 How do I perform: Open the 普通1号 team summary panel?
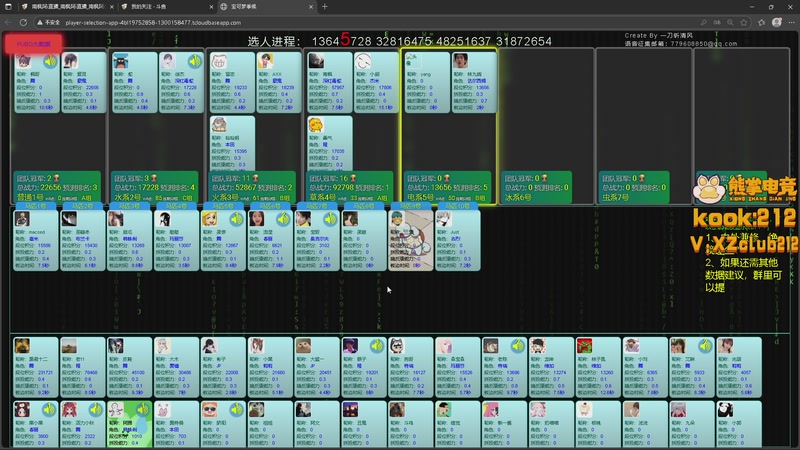pos(56,187)
